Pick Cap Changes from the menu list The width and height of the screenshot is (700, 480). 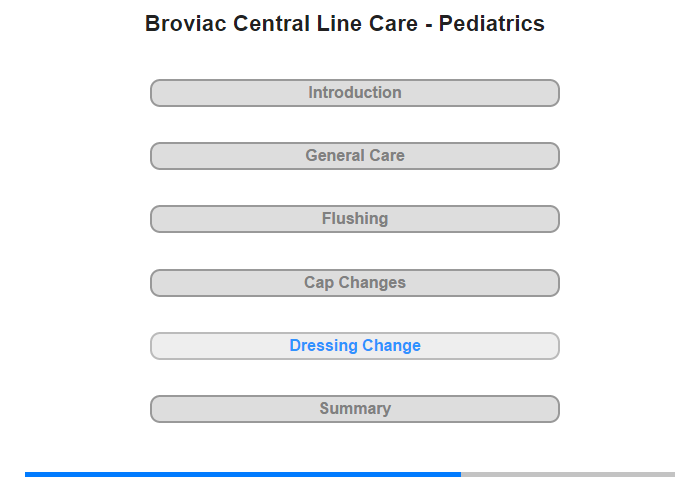[x=355, y=283]
